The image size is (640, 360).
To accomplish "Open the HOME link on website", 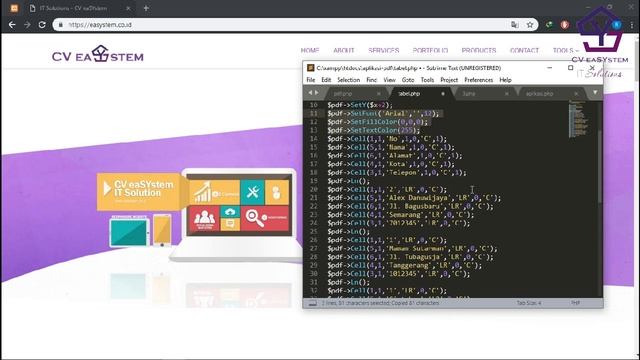I will coord(310,50).
